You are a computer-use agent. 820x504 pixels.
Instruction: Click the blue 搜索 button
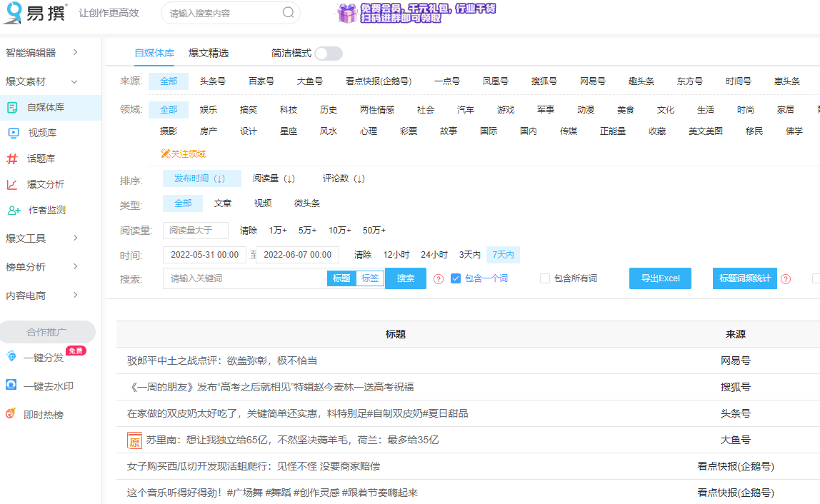point(405,278)
